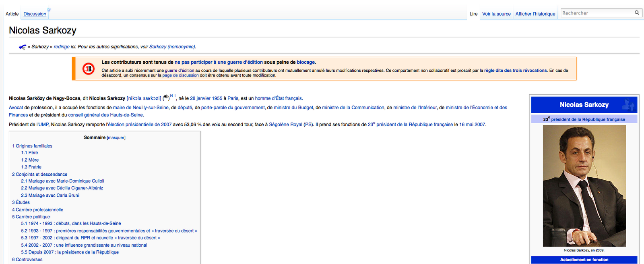Image resolution: width=644 pixels, height=264 pixels.
Task: Follow the Ségolène Royal link
Action: pos(285,125)
